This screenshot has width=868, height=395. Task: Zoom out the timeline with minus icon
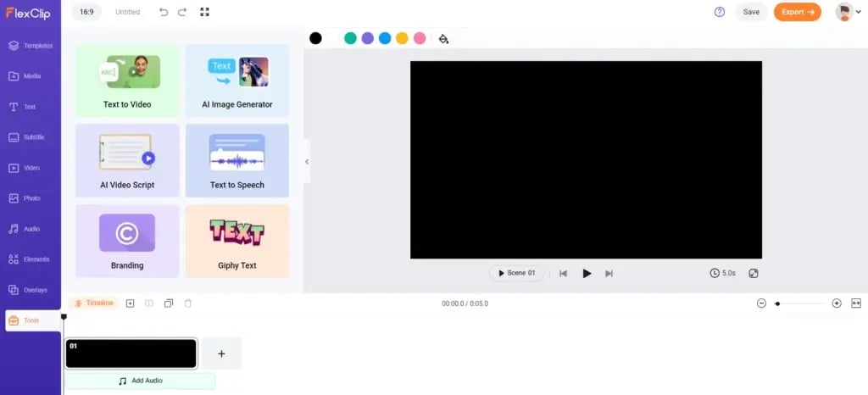[x=761, y=303]
